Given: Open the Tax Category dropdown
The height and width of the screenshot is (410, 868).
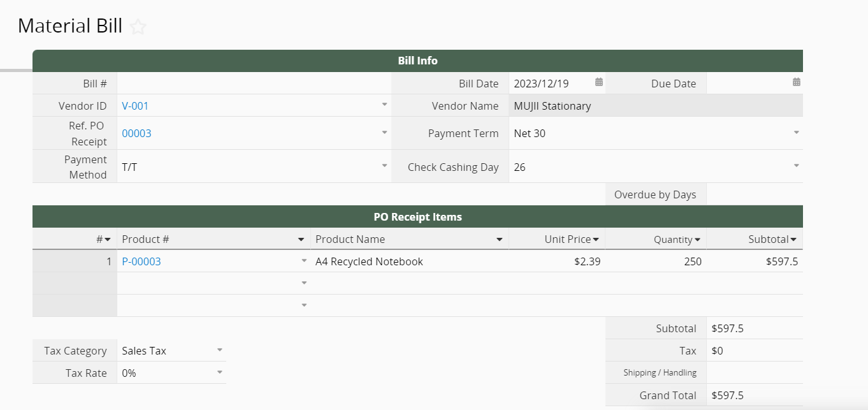Looking at the screenshot, I should tap(219, 350).
